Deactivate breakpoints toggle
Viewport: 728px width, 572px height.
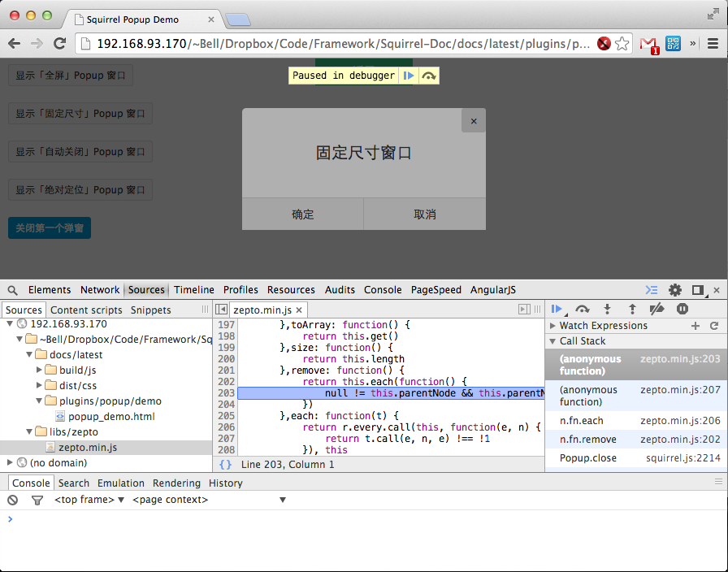(x=656, y=309)
